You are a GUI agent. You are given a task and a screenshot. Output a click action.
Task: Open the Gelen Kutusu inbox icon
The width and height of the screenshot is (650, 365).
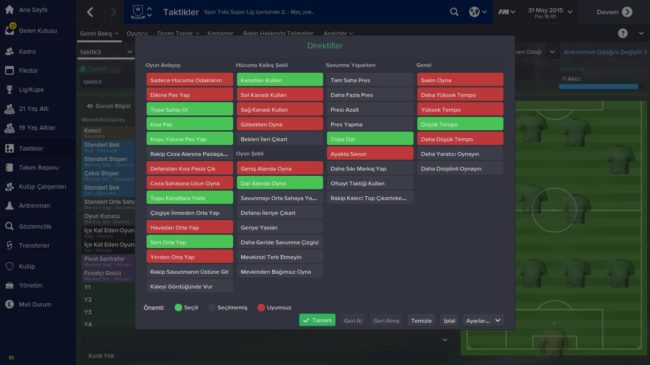pos(10,29)
